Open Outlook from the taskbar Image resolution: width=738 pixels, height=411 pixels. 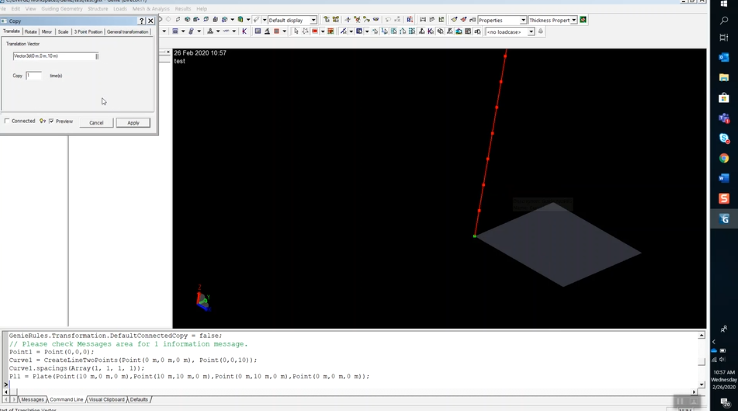point(724,57)
